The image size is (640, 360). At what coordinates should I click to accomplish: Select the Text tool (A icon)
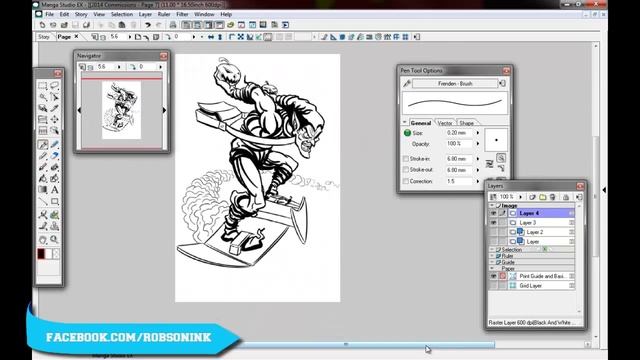[54, 190]
